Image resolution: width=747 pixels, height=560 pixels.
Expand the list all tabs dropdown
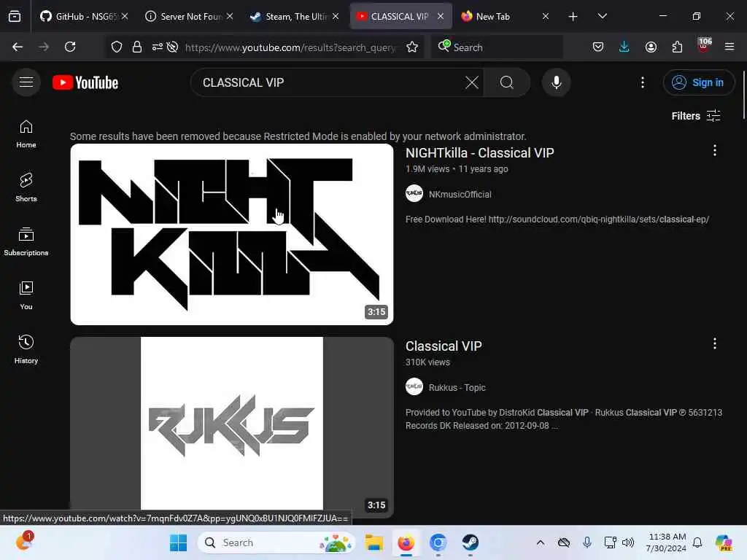(x=602, y=16)
